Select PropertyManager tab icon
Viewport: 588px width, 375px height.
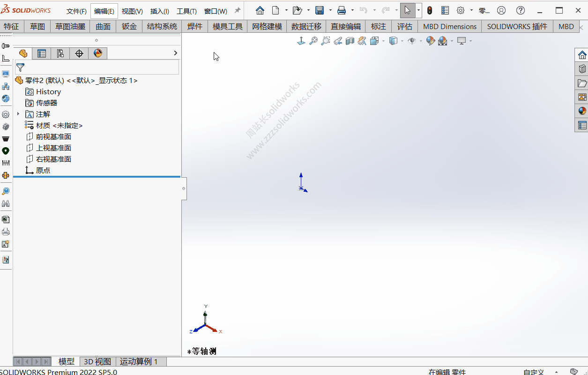[42, 53]
